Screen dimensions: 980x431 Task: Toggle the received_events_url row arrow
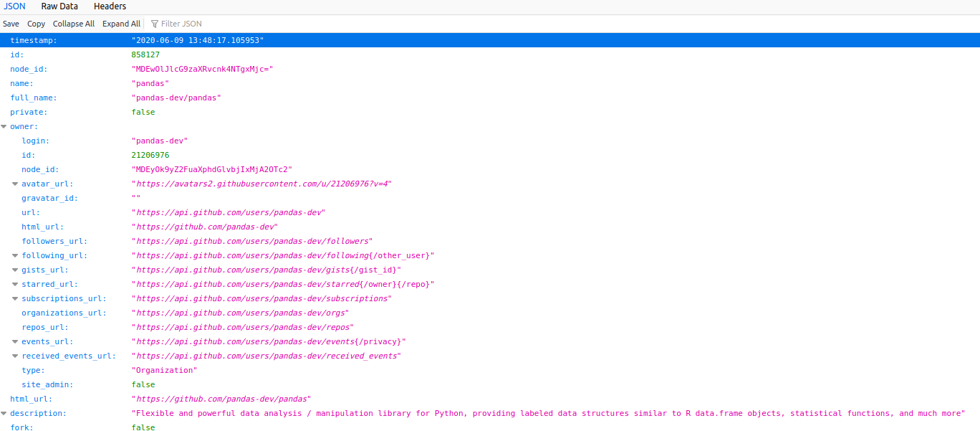[x=15, y=356]
